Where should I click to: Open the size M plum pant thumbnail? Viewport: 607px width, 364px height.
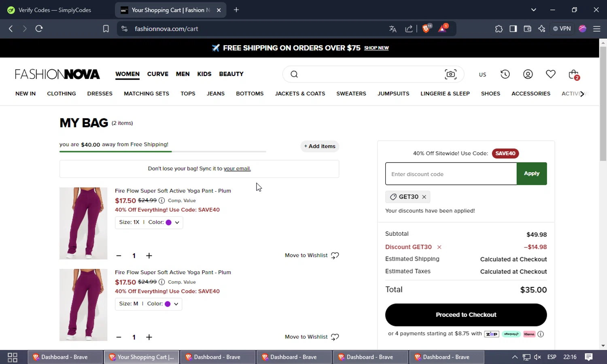[83, 305]
